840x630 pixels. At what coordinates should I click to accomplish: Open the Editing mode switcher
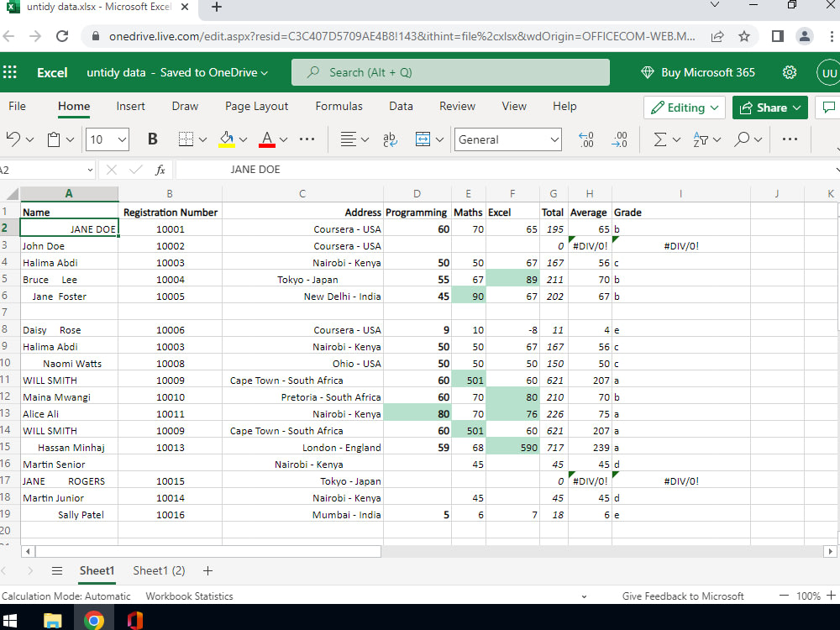point(685,108)
